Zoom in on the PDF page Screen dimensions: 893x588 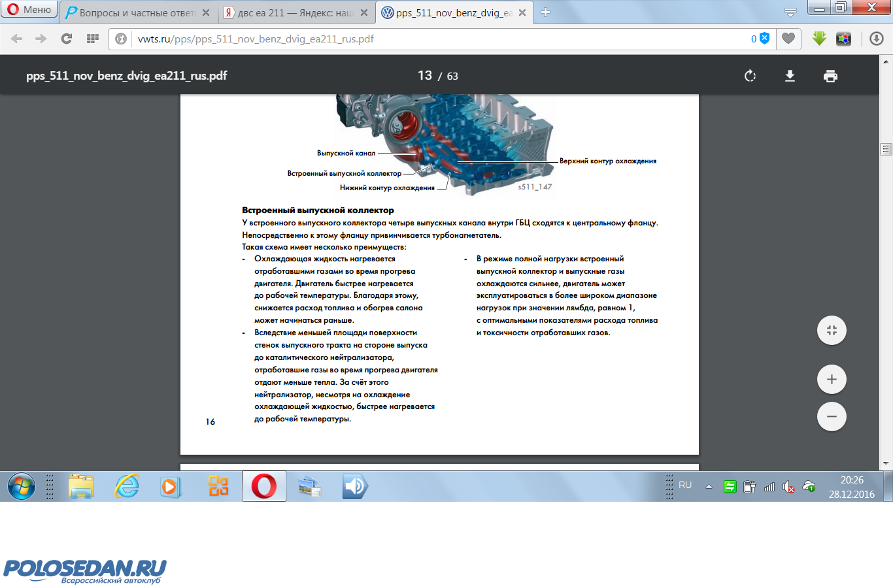(832, 380)
